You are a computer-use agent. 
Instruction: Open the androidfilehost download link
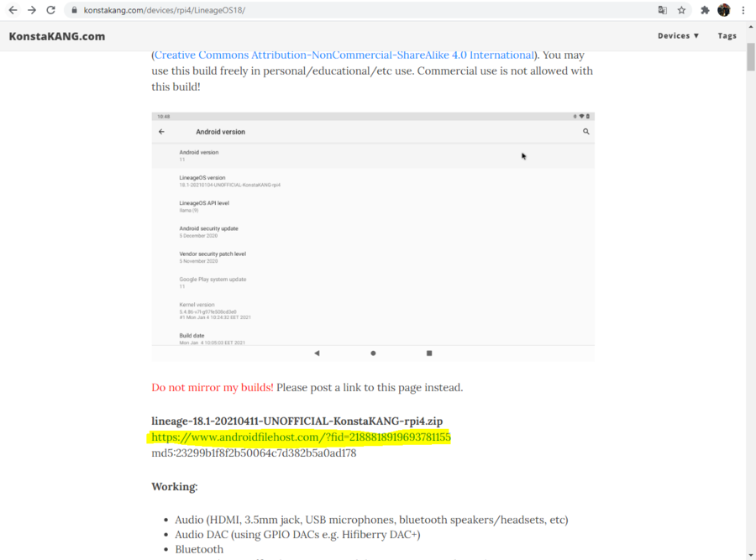point(301,437)
